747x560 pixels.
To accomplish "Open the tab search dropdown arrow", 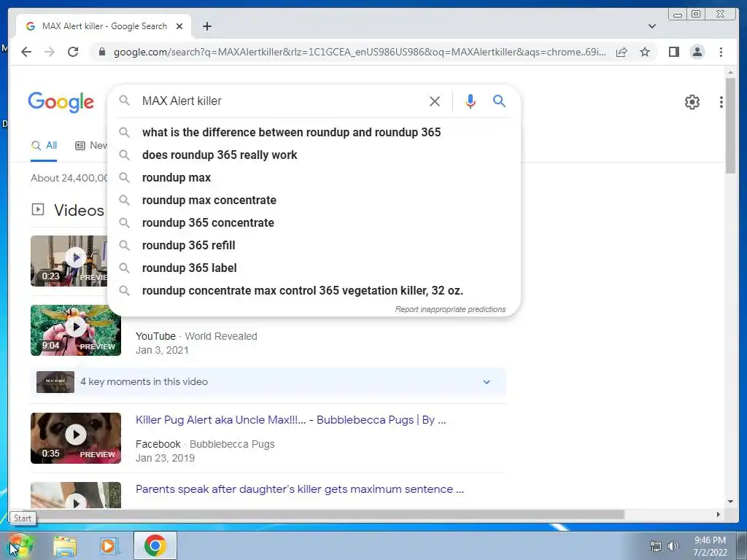I will click(x=652, y=26).
